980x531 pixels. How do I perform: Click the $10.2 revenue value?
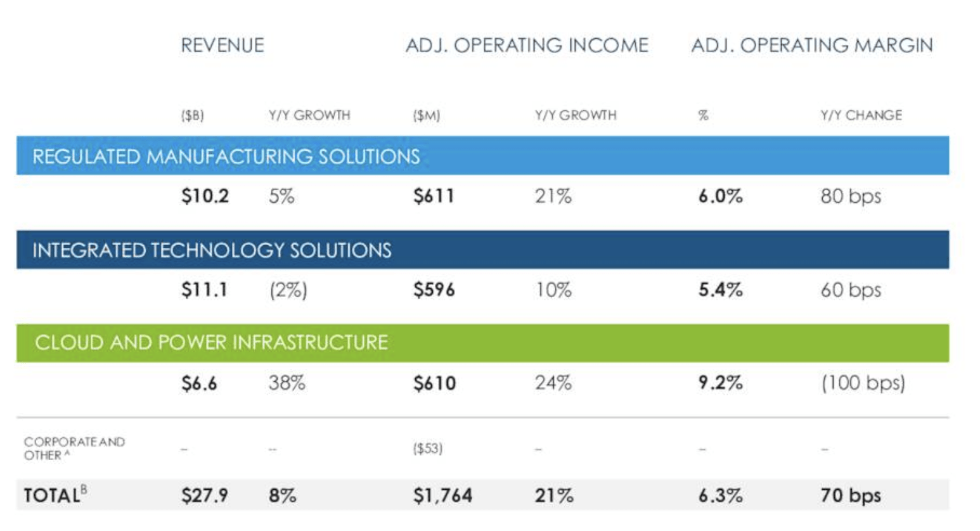(205, 196)
